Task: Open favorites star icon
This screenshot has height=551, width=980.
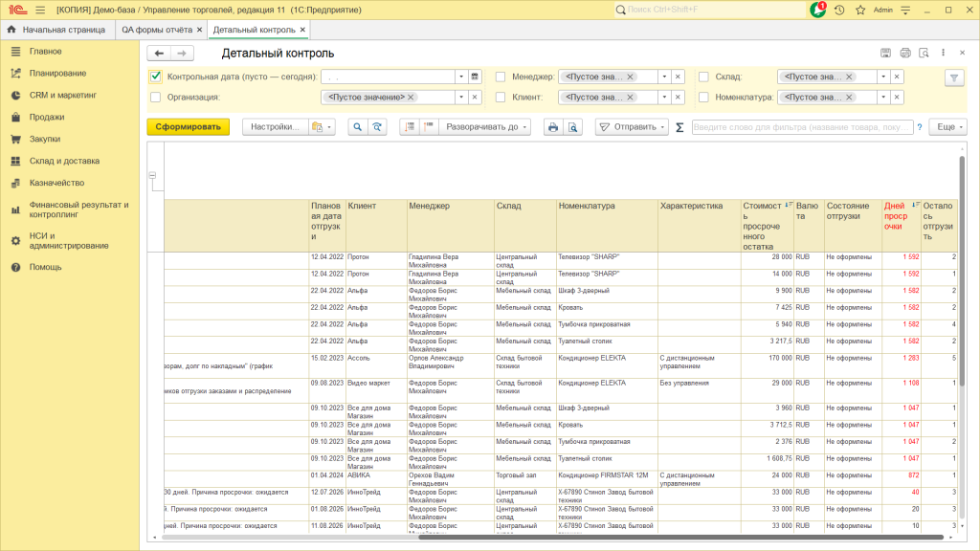Action: [x=860, y=10]
